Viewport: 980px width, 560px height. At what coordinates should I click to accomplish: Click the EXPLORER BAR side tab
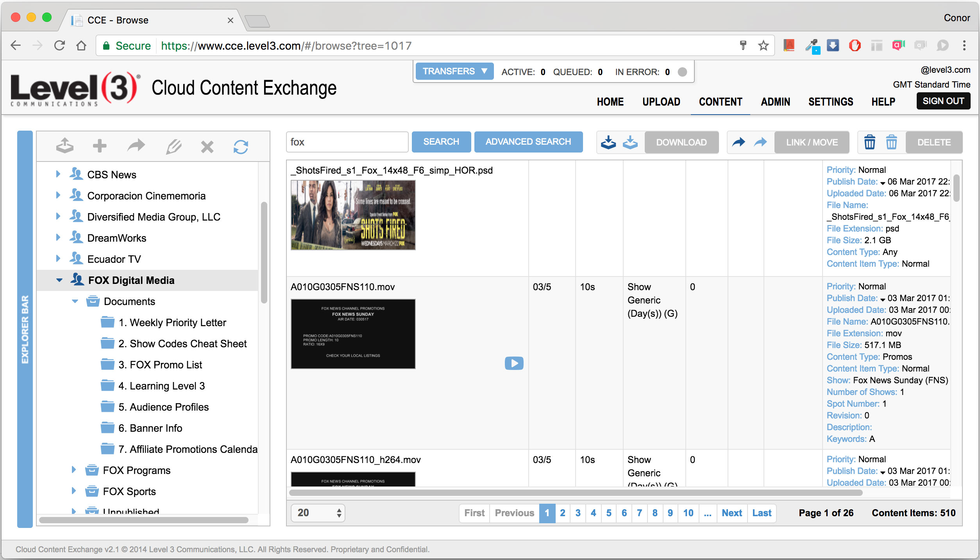click(25, 329)
